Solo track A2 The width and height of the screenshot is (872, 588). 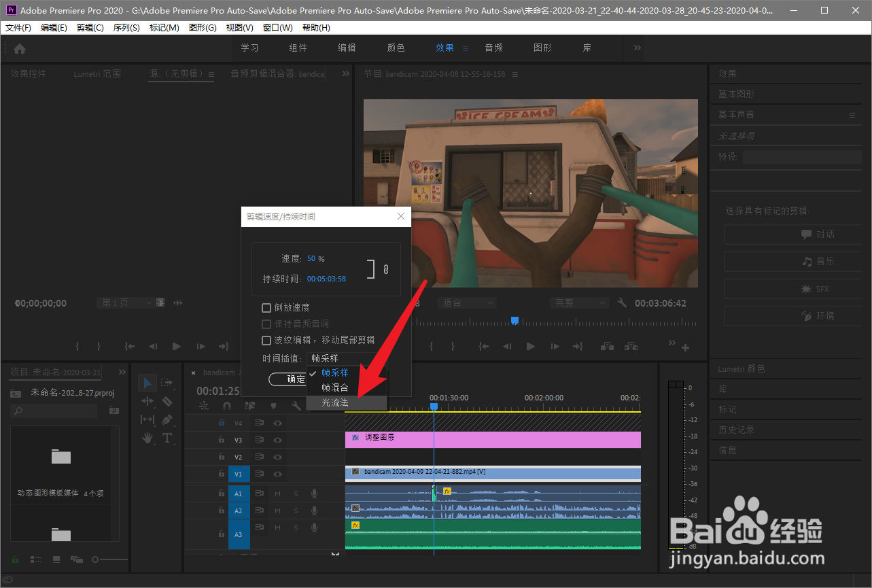296,511
